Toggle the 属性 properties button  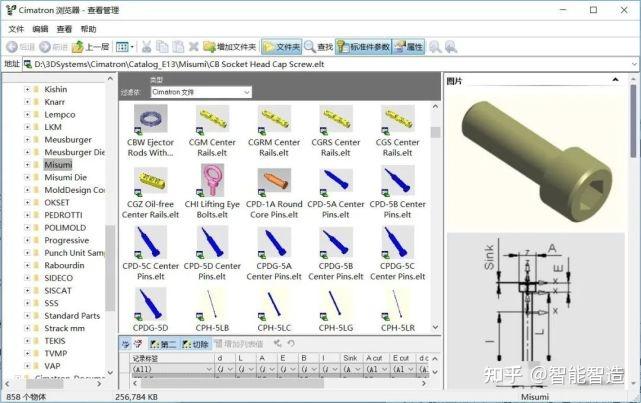[408, 47]
